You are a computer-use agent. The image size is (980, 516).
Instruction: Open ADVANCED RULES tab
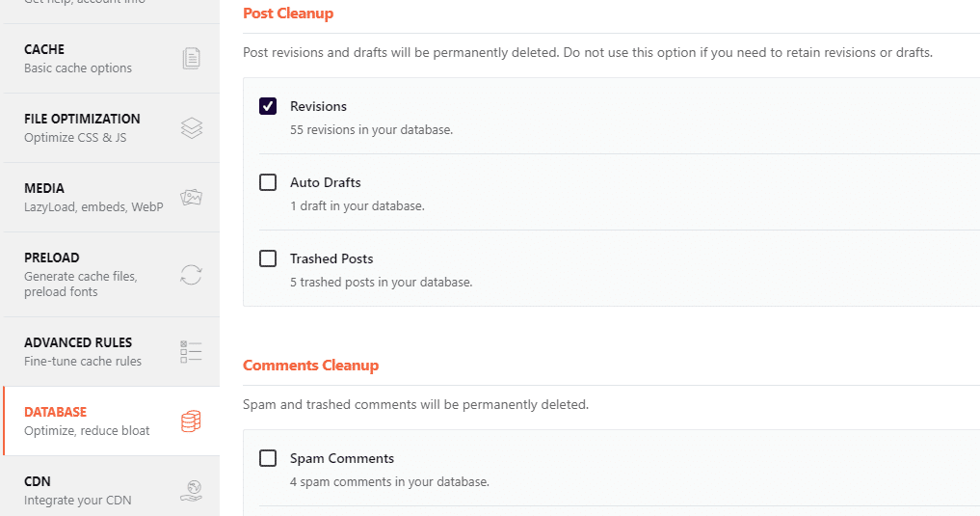tap(78, 342)
